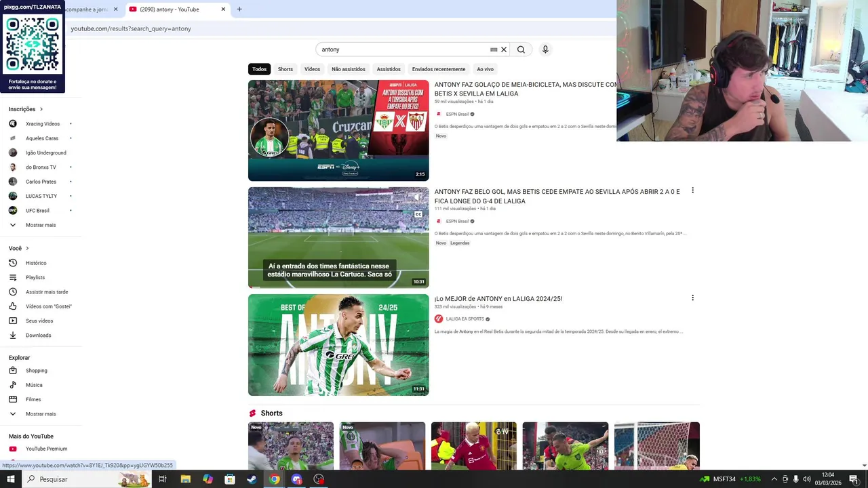
Task: Open the Shorts thumbnail with red jersey player
Action: click(x=473, y=445)
